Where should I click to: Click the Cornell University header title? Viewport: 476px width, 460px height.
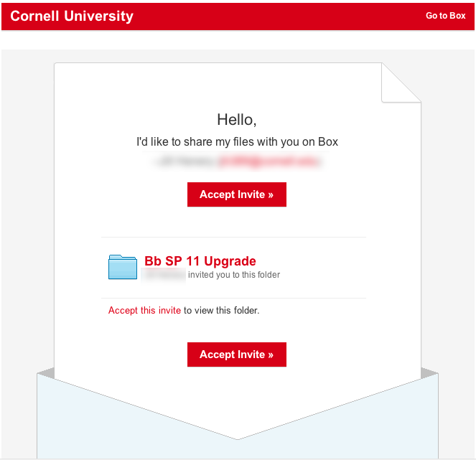pyautogui.click(x=72, y=16)
